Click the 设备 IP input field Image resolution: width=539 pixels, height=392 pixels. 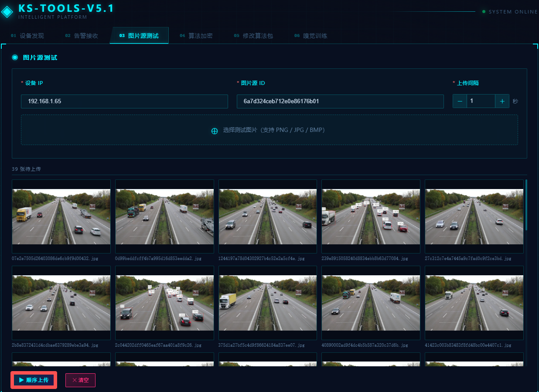coord(124,101)
